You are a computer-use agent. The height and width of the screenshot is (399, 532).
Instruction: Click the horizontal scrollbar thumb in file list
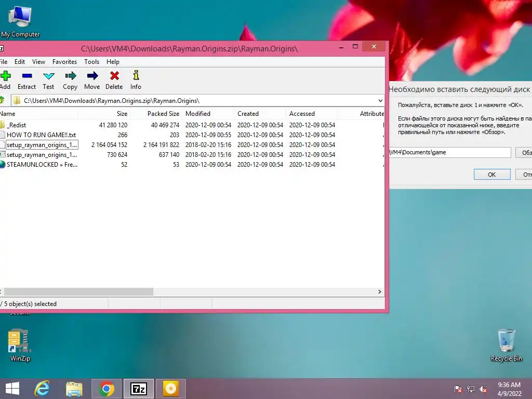point(78,292)
